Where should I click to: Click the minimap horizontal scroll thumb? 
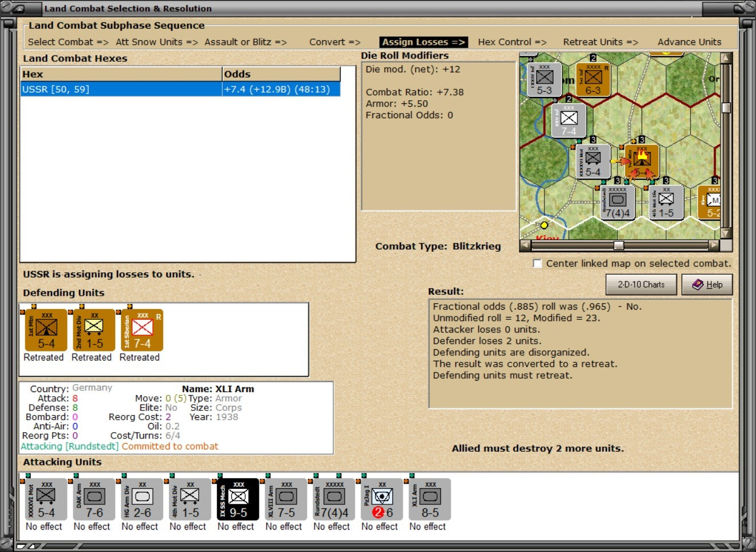(x=619, y=245)
